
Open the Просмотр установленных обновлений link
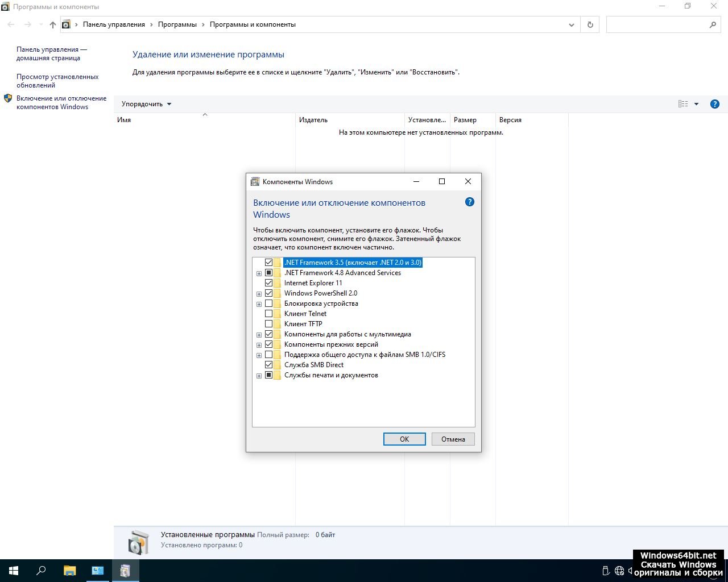point(57,81)
